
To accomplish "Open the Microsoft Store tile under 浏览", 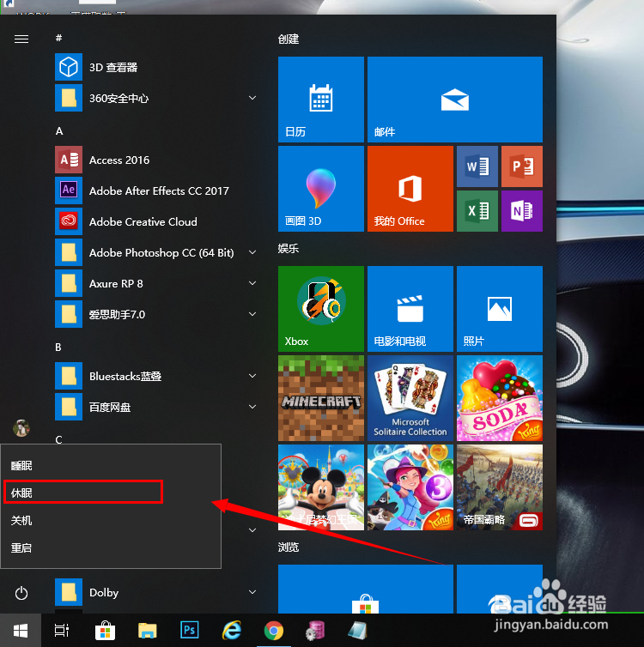I will [x=365, y=589].
